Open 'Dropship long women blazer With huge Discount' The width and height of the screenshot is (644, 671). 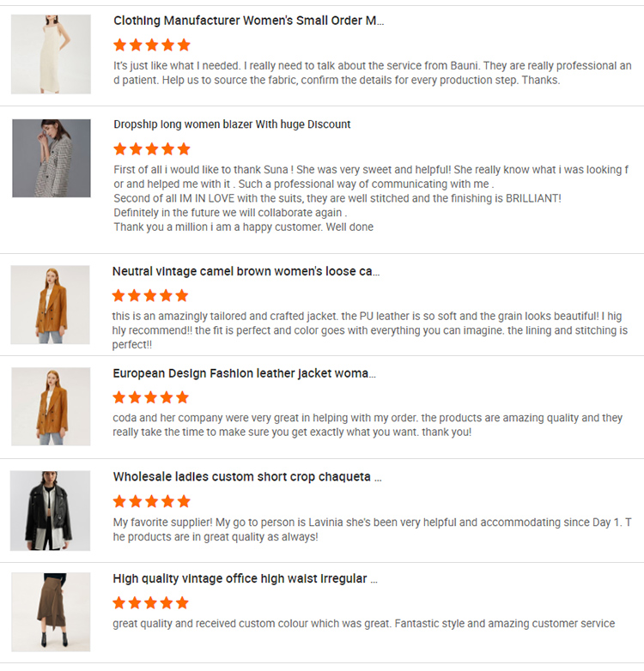(232, 124)
